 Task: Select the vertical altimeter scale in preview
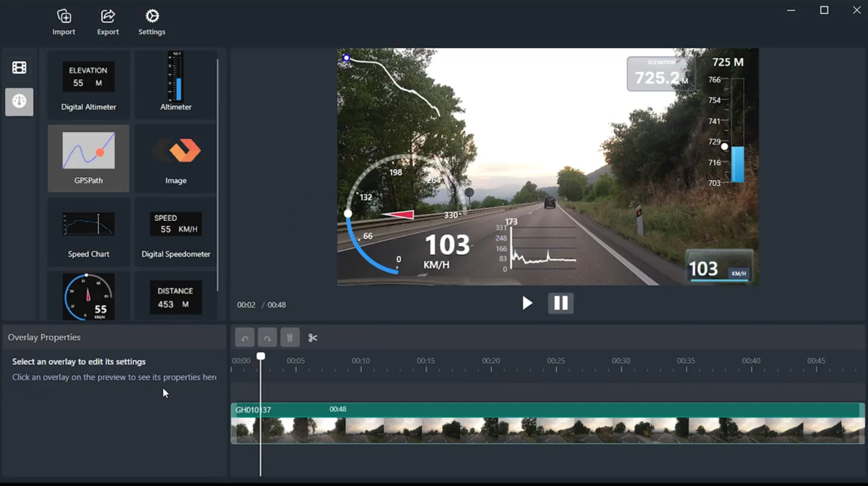tap(727, 121)
